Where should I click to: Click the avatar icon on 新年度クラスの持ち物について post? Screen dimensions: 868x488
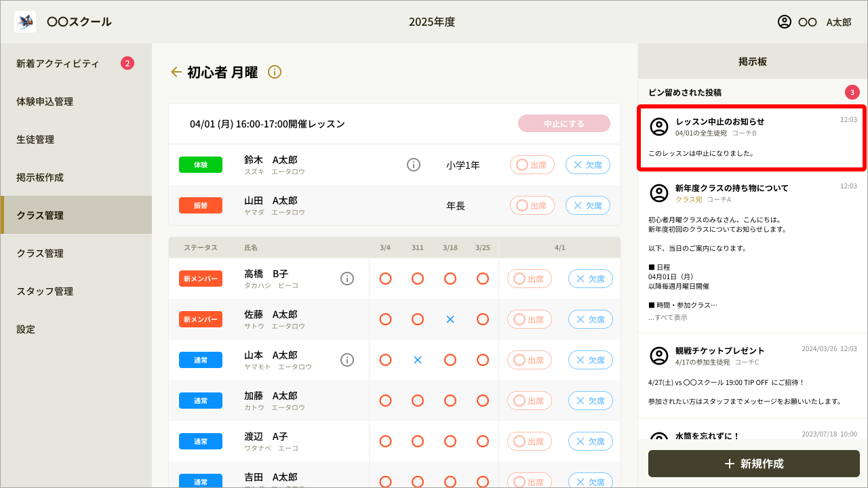pos(658,193)
